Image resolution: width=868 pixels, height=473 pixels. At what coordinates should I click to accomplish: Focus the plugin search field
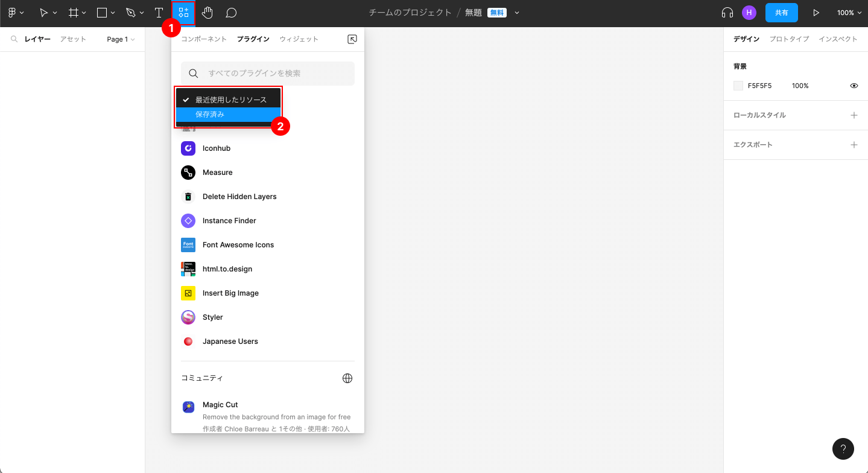pos(268,74)
